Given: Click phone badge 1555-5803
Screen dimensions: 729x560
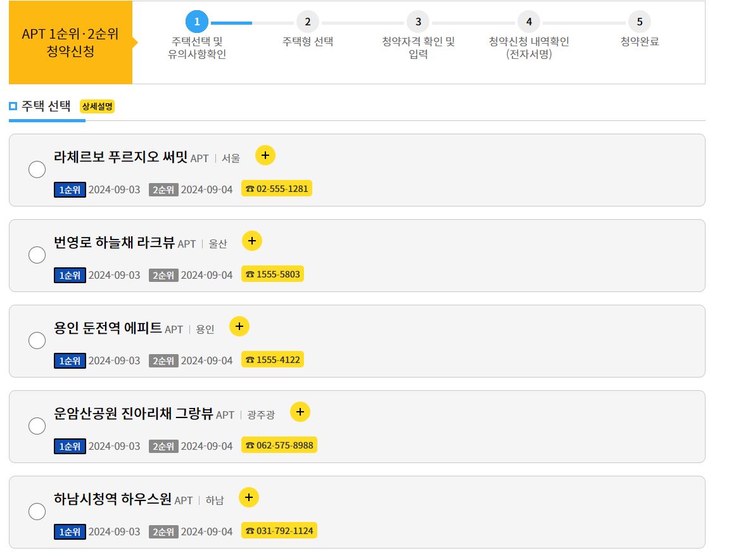Looking at the screenshot, I should pyautogui.click(x=272, y=274).
